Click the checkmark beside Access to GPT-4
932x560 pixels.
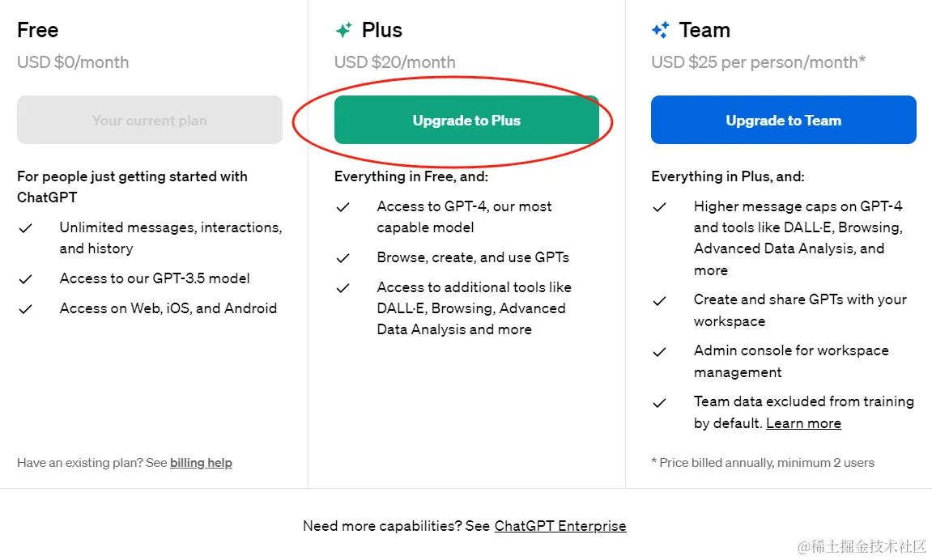pyautogui.click(x=343, y=207)
